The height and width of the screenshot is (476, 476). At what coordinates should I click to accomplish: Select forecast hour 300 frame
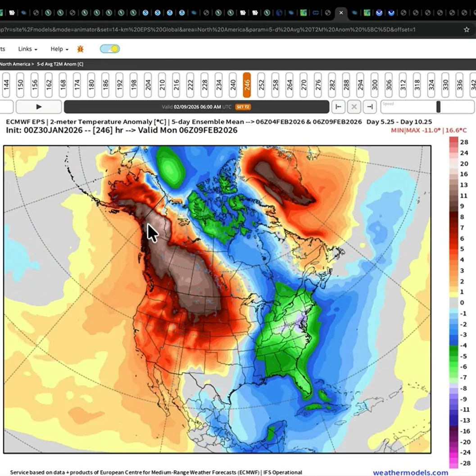[x=375, y=85]
